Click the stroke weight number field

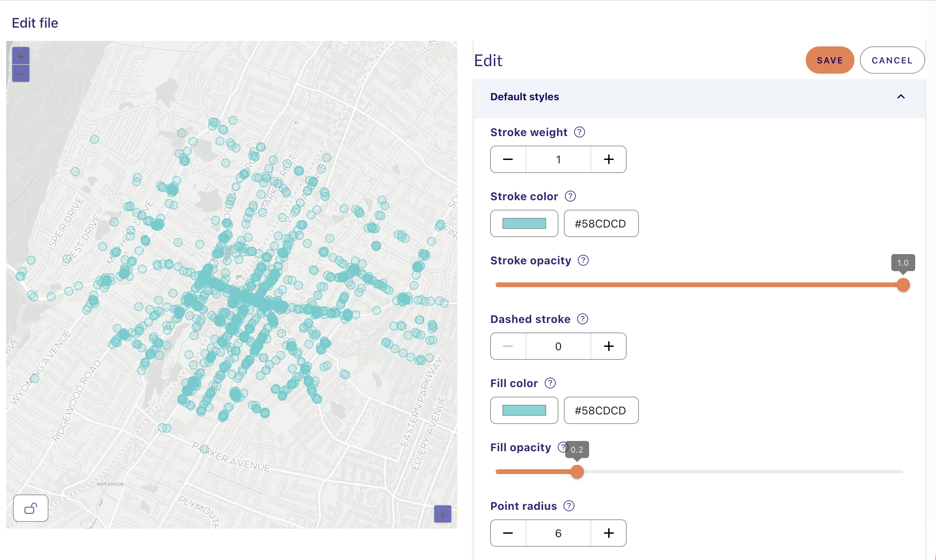[558, 159]
